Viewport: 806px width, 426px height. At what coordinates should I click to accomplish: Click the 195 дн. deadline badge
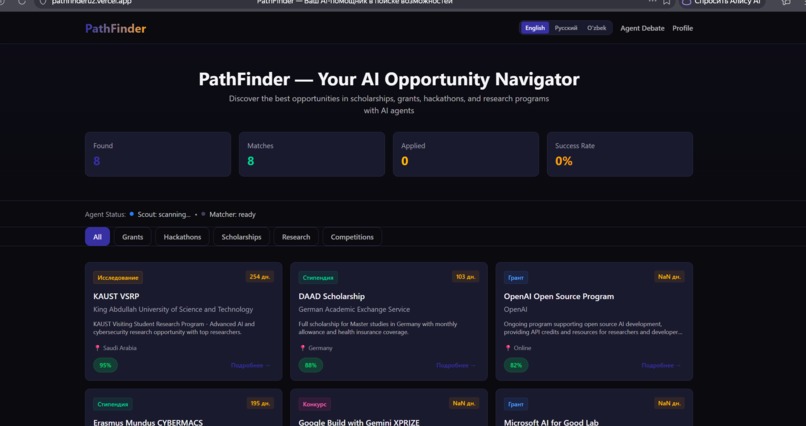coord(260,403)
